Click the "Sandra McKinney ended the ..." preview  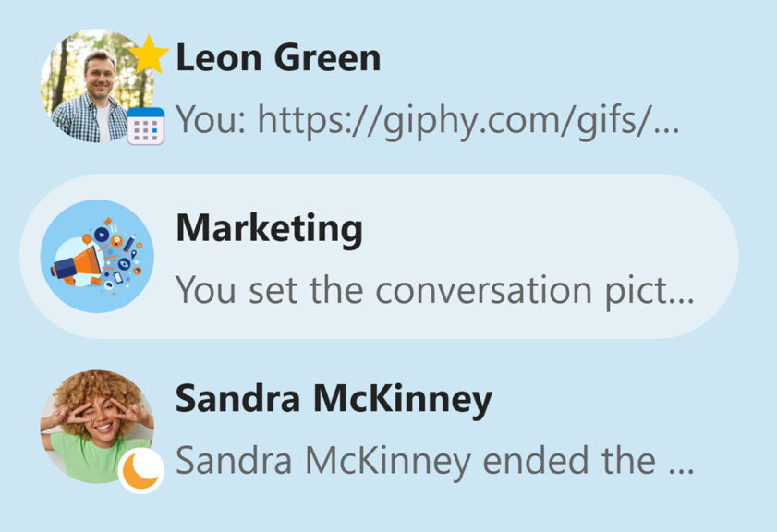tap(434, 461)
